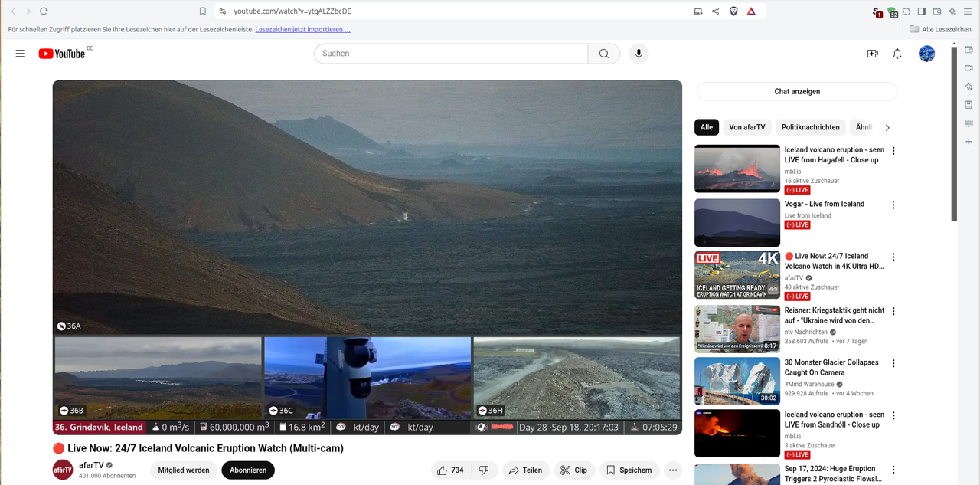Open the extension with red badge 1
The image size is (980, 485).
point(877,12)
